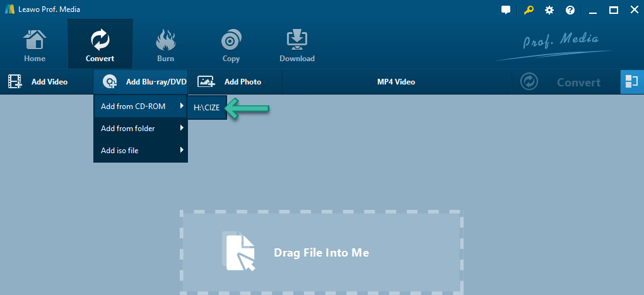Click the Convert button label
Viewport: 644px width, 295px height.
pyautogui.click(x=578, y=83)
